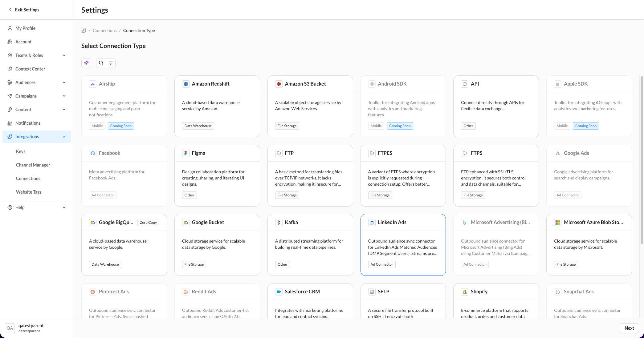Click the Next button
644x338 pixels.
(629, 328)
